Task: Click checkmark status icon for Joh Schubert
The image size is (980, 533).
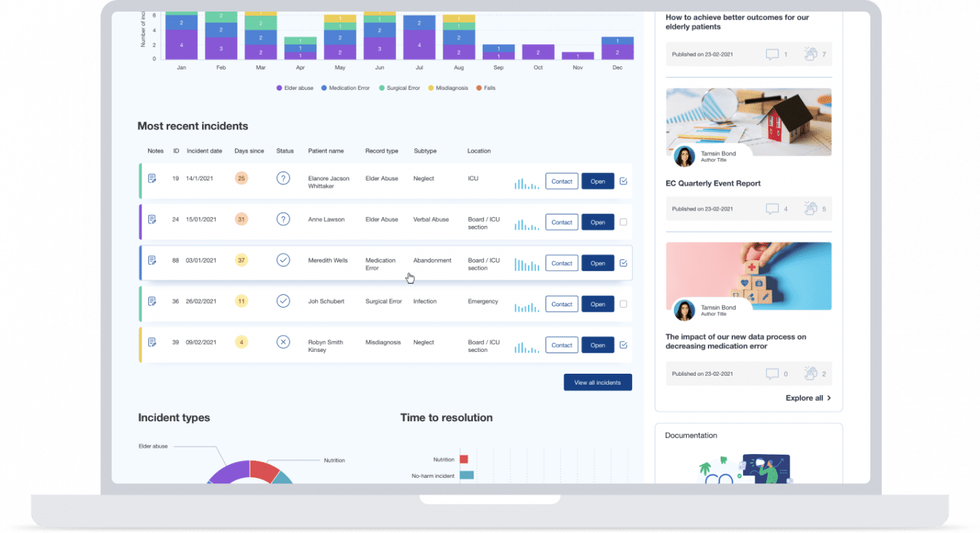Action: [x=283, y=301]
